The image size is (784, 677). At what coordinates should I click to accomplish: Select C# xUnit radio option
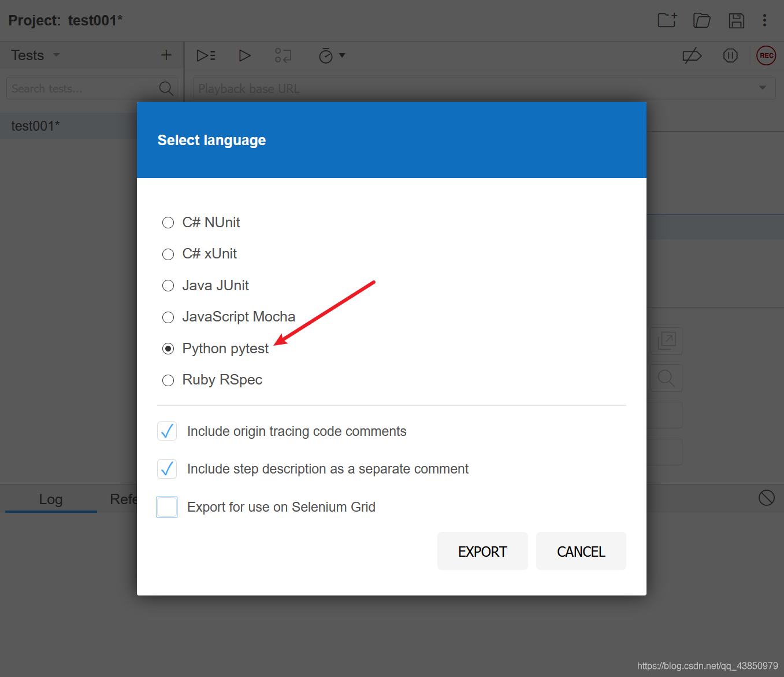pos(168,254)
